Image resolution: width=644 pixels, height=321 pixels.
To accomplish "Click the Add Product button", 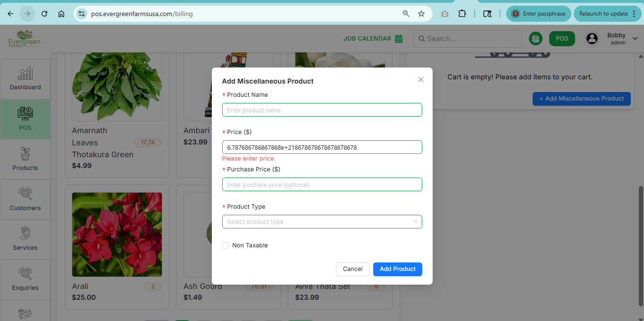I will pyautogui.click(x=397, y=269).
